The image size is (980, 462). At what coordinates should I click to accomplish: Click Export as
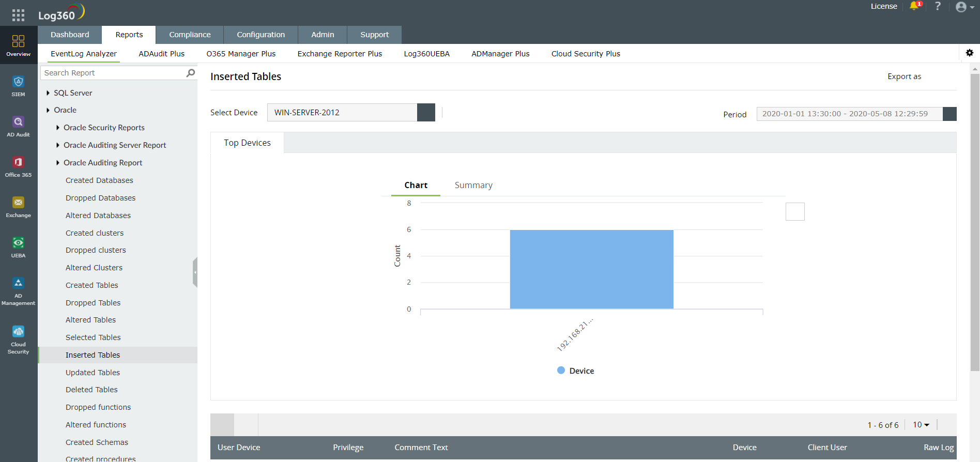tap(904, 76)
